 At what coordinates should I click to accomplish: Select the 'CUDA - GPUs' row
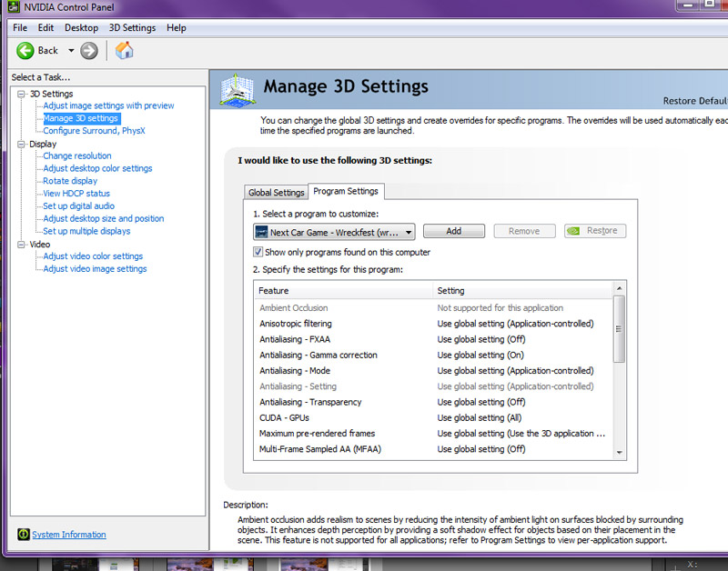(x=433, y=418)
